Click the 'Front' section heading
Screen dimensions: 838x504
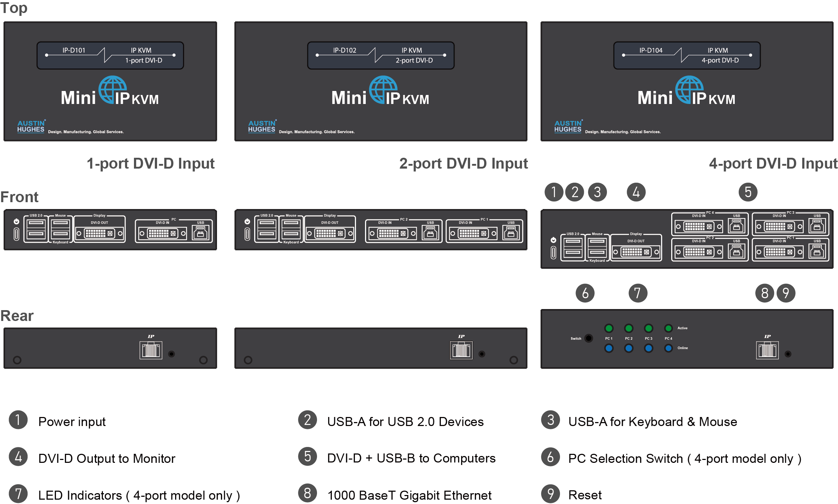pyautogui.click(x=19, y=197)
